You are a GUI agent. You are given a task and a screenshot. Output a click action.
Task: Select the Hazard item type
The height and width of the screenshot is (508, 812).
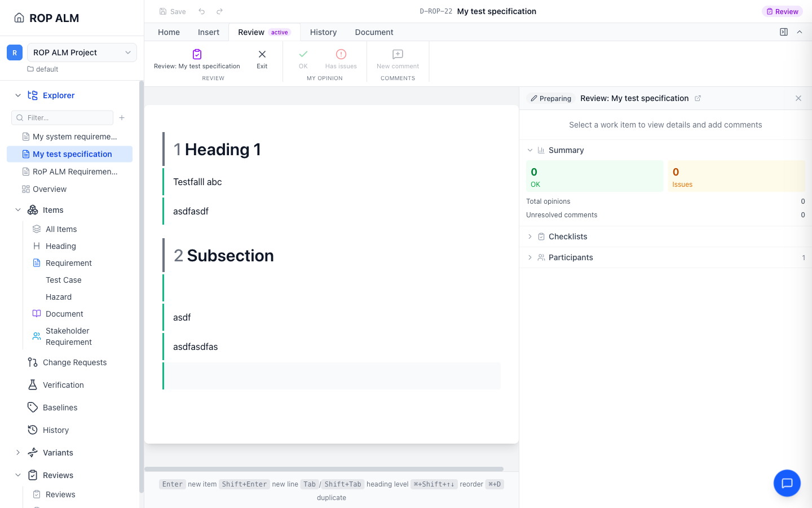tap(59, 297)
